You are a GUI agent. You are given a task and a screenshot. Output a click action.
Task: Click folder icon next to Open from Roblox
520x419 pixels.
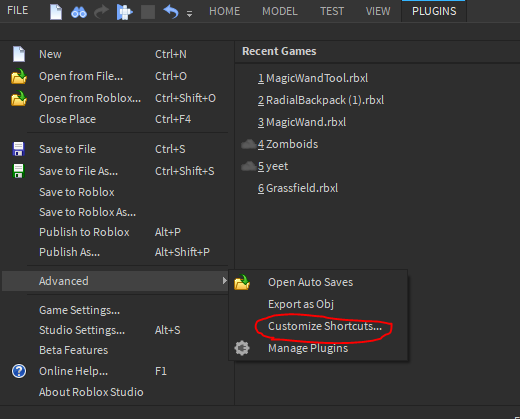tap(19, 98)
